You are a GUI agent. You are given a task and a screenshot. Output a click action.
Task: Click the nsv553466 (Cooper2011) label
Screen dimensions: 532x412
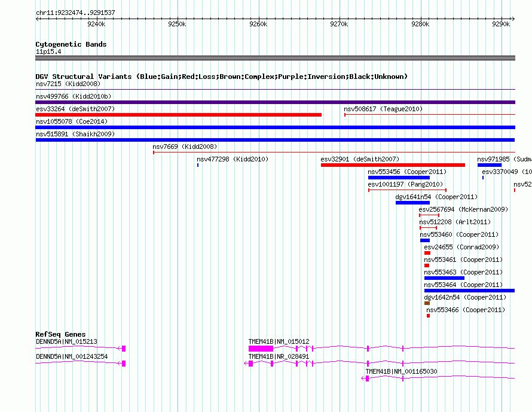466,310
